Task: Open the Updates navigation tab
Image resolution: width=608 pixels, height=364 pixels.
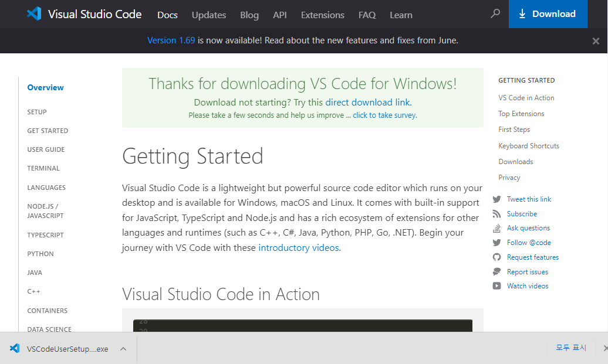Action: point(209,15)
